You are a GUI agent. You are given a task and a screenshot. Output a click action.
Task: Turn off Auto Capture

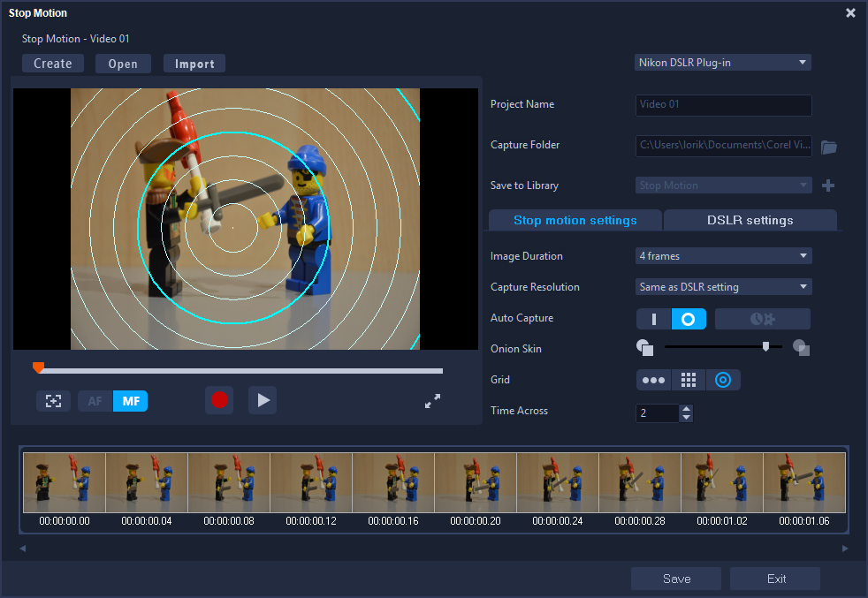click(x=653, y=318)
